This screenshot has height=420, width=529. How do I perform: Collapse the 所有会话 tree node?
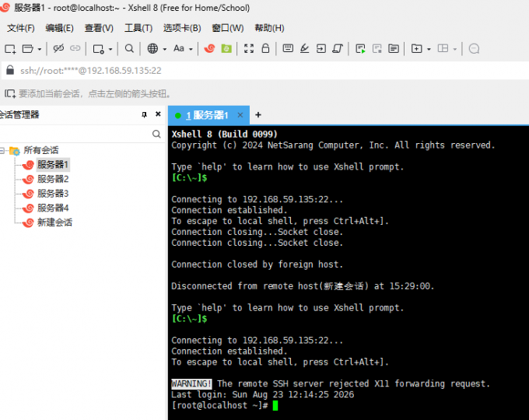click(2, 150)
